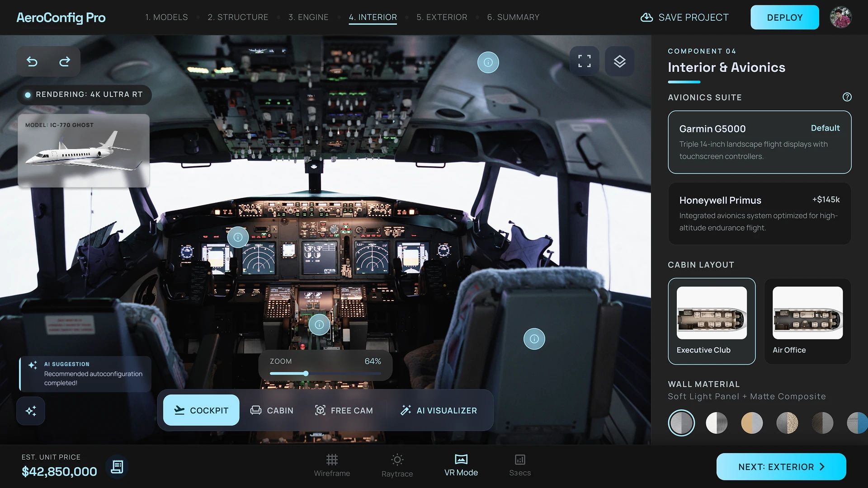Enable Raytrace rendering mode
This screenshot has height=488, width=868.
click(397, 465)
